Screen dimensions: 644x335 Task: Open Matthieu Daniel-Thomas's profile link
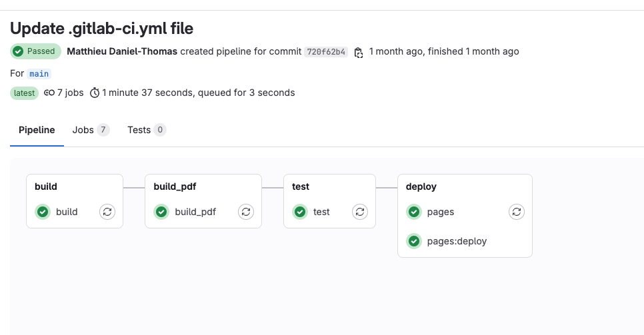tap(122, 51)
